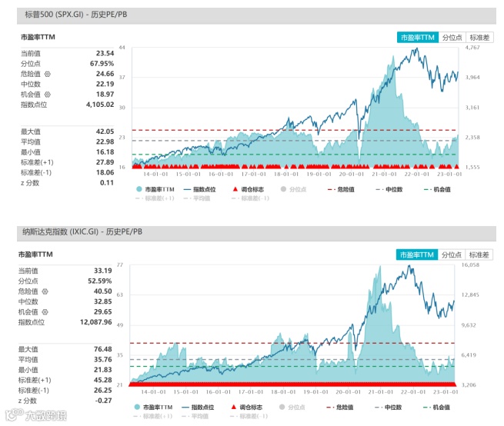
Task: Select percentile value 52.59%
Action: (99, 281)
